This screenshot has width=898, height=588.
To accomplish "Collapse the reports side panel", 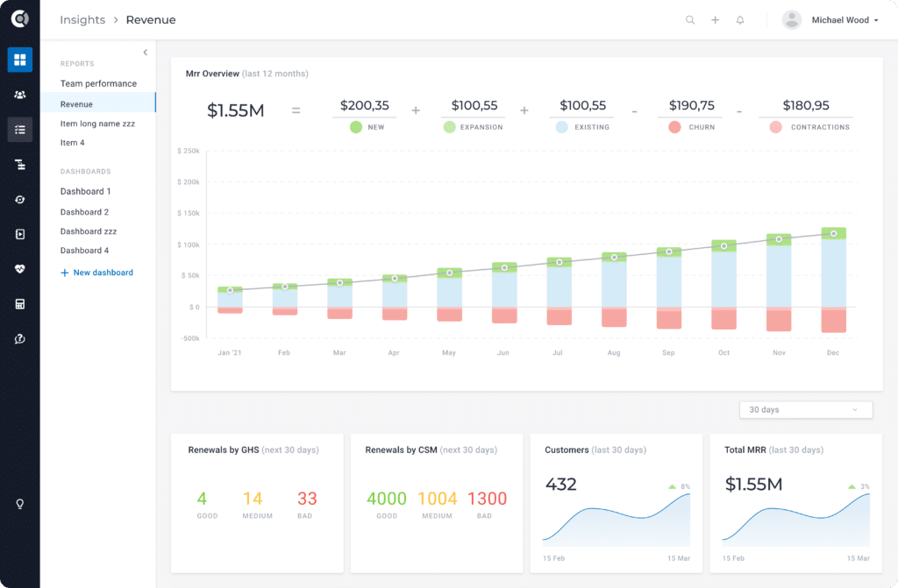I will (x=145, y=53).
